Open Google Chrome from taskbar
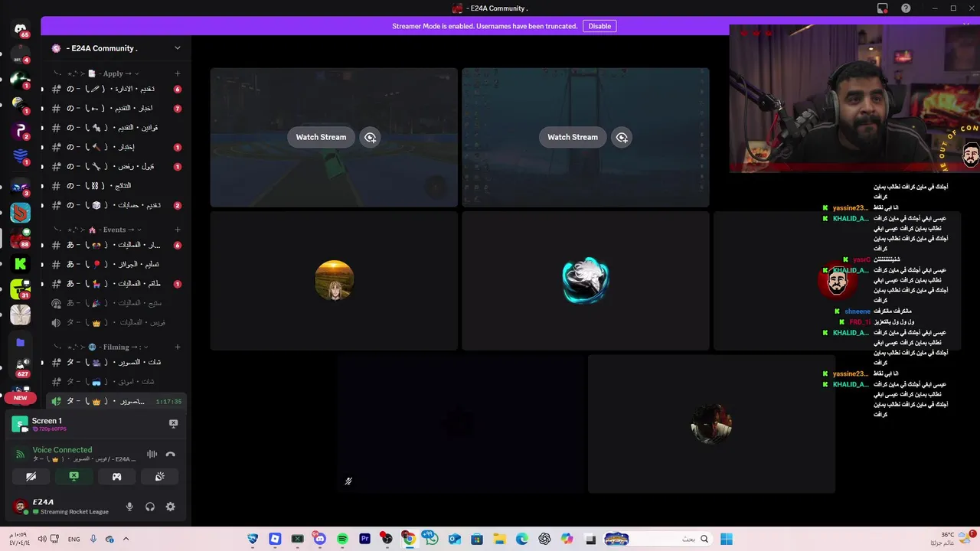 tap(410, 539)
